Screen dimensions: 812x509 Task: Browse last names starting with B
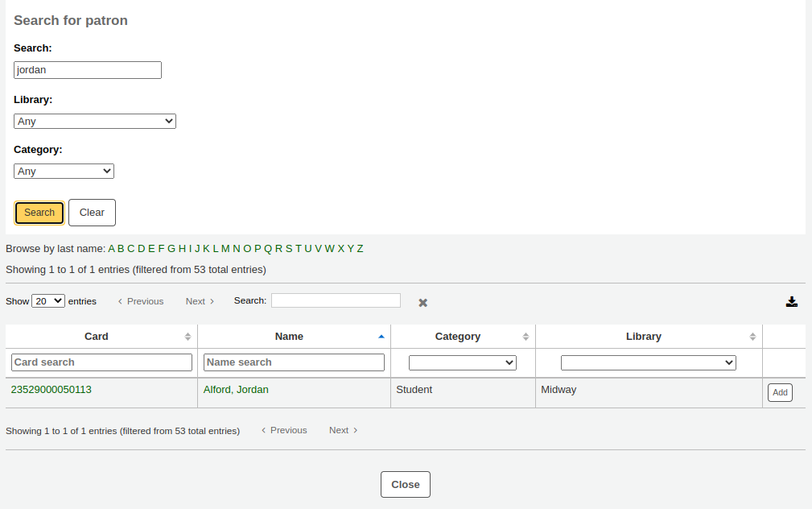121,249
